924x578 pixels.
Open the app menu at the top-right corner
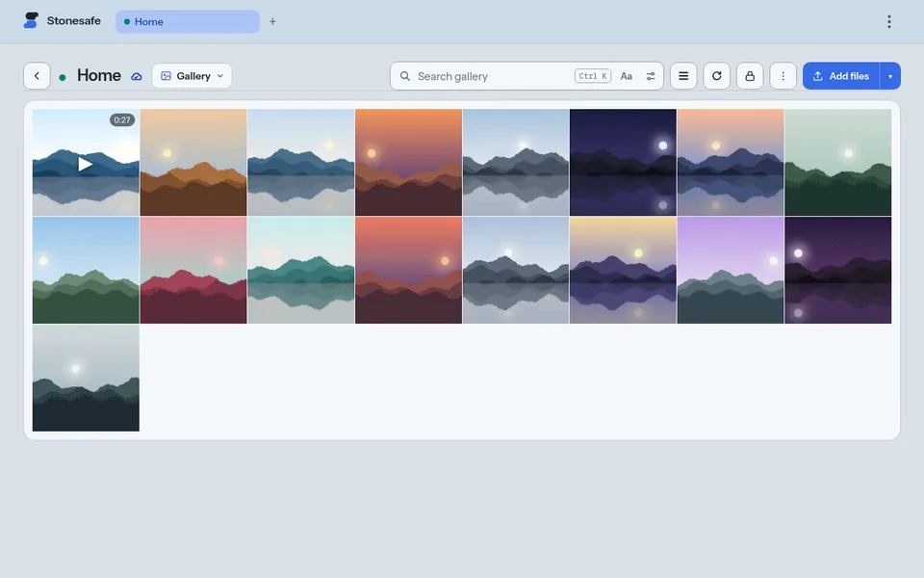pyautogui.click(x=888, y=22)
